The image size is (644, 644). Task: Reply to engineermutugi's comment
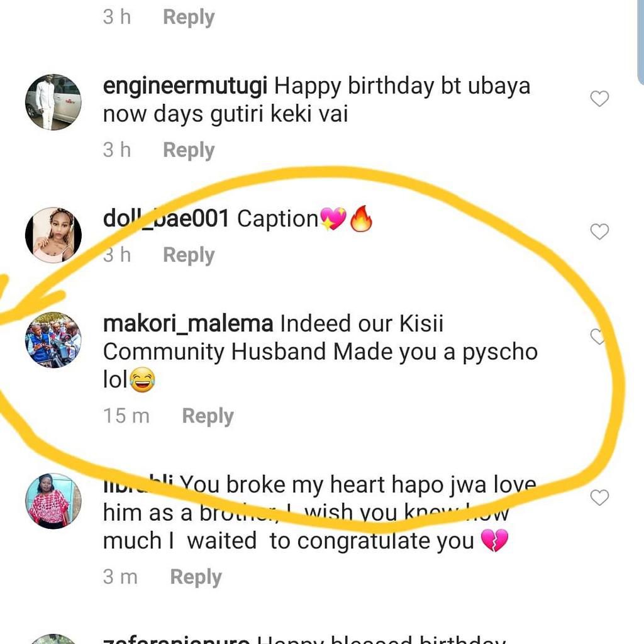(189, 150)
